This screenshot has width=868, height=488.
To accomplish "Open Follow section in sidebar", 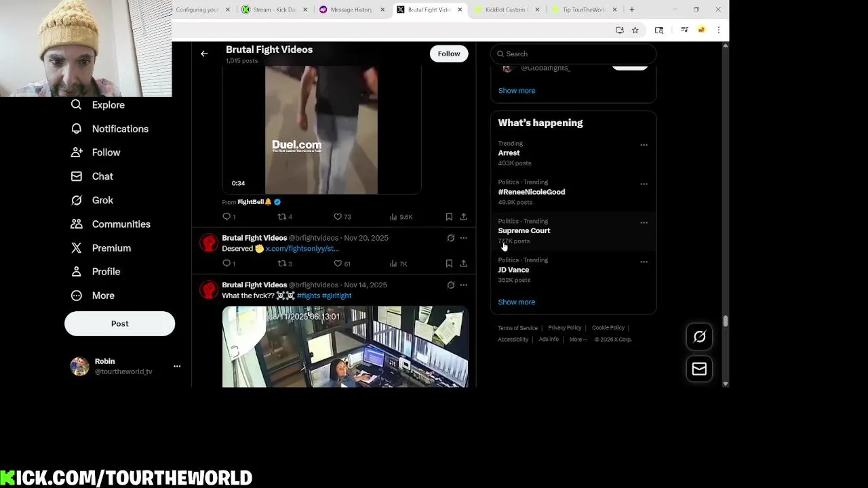I will [x=96, y=152].
